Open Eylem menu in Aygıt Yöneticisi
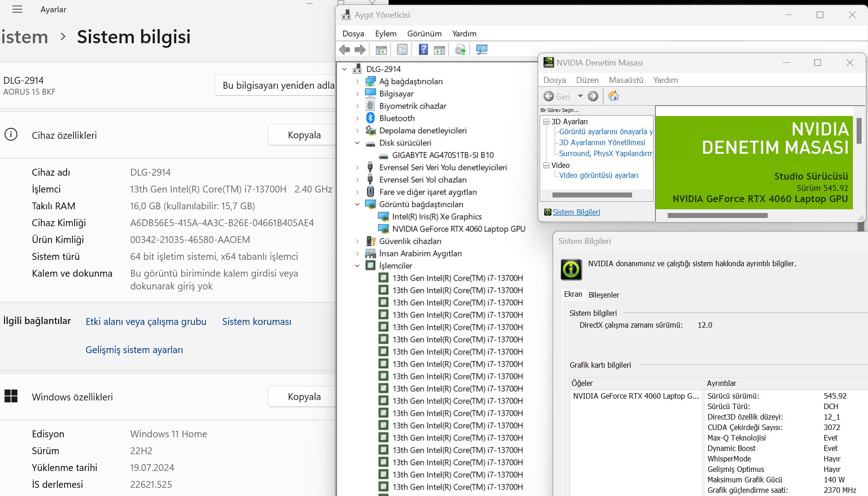The width and height of the screenshot is (868, 496). [x=386, y=33]
